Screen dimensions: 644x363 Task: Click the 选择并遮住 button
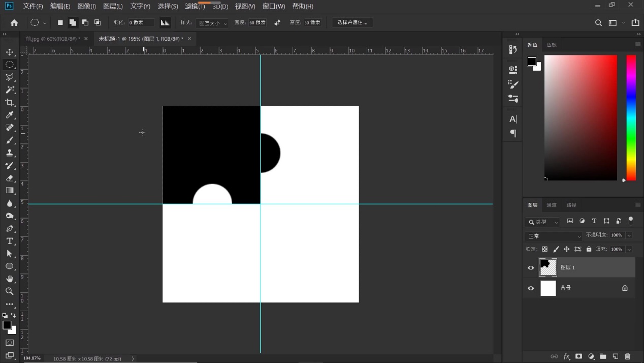[352, 22]
